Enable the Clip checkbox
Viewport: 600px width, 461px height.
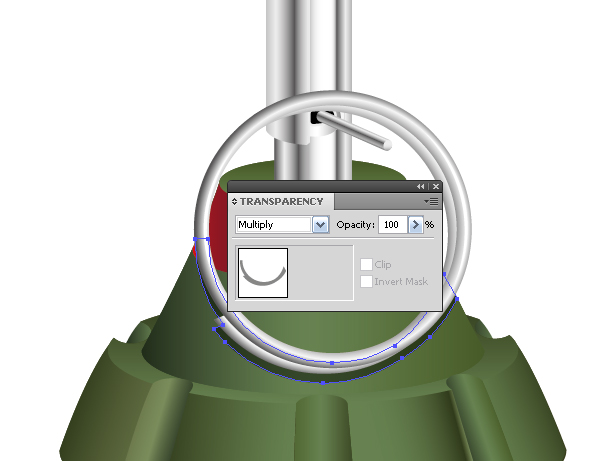(366, 264)
